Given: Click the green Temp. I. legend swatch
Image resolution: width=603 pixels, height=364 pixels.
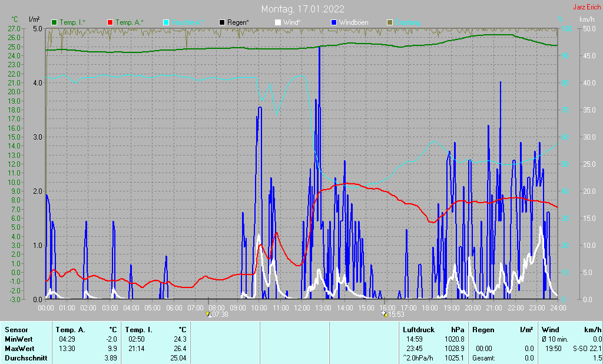Looking at the screenshot, I should click(54, 22).
